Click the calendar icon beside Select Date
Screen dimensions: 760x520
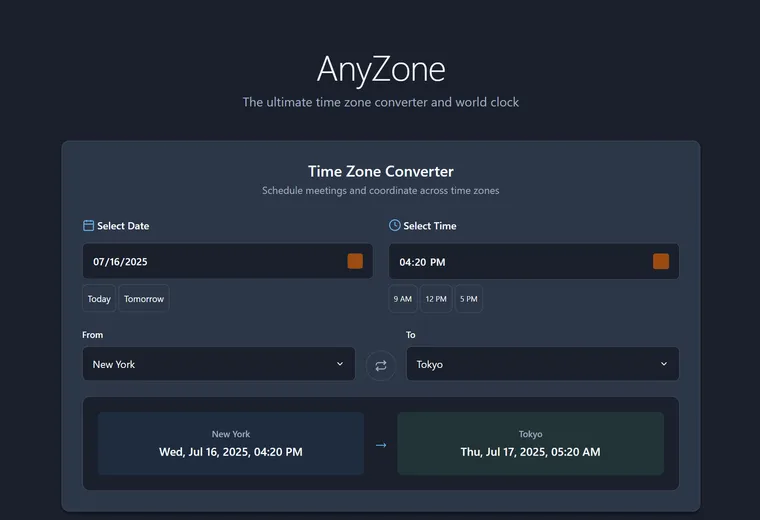pos(88,225)
